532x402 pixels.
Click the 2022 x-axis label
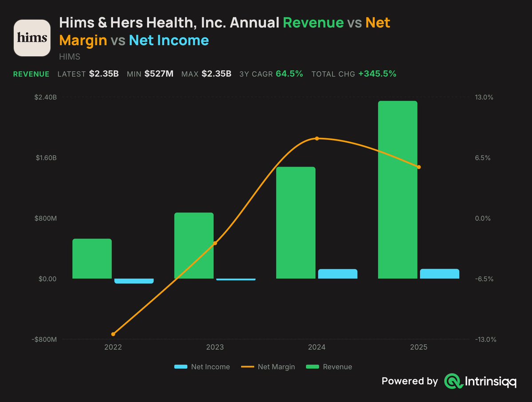(x=113, y=347)
